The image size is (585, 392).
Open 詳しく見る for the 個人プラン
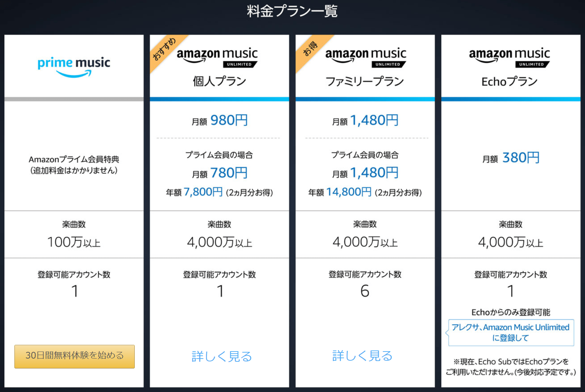point(221,356)
